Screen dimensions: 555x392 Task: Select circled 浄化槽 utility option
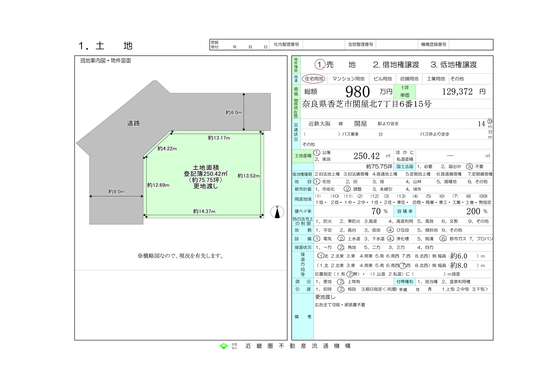[398, 239]
